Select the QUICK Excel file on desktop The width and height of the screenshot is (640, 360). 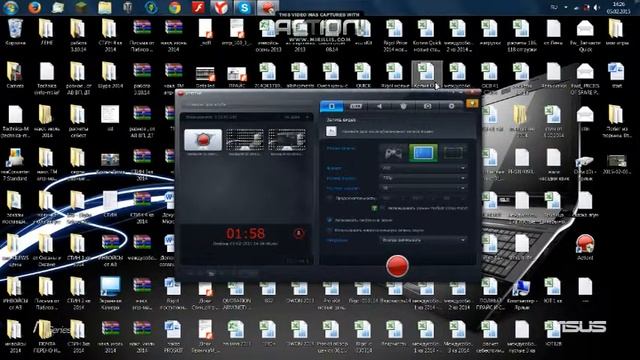coord(363,75)
